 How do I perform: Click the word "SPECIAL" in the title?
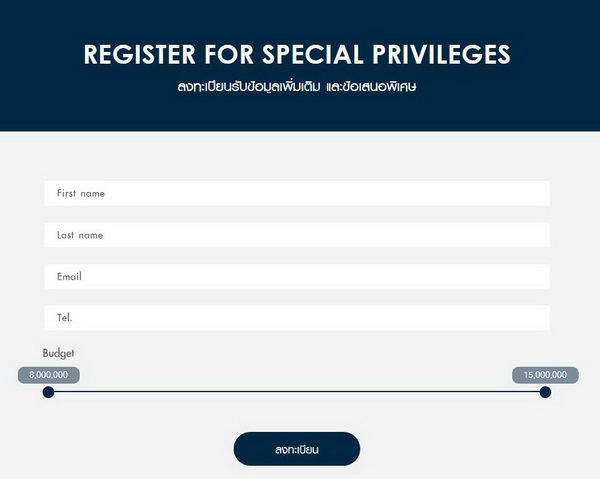(303, 55)
